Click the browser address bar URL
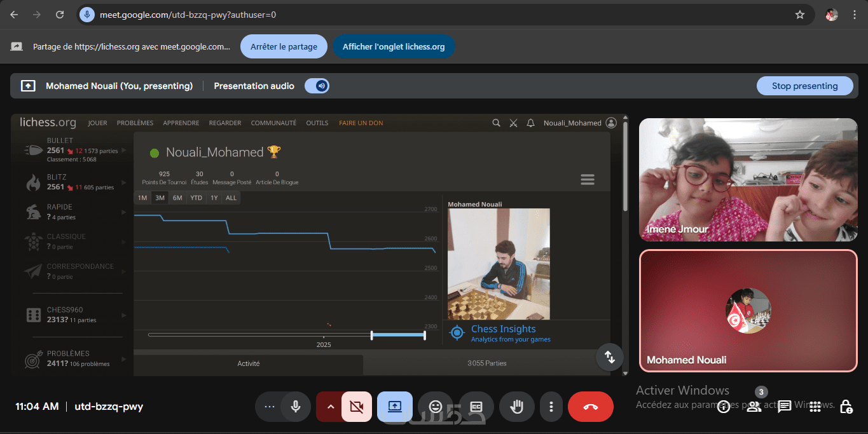The image size is (868, 434). (188, 15)
